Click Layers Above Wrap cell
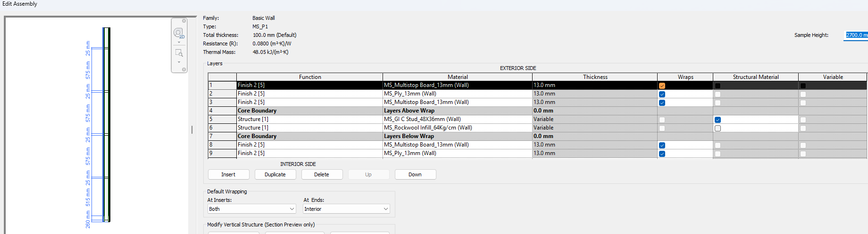868x234 pixels. pyautogui.click(x=458, y=111)
